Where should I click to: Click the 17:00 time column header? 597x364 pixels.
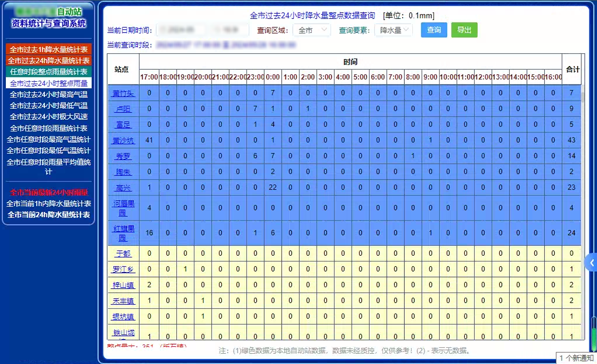(x=149, y=77)
